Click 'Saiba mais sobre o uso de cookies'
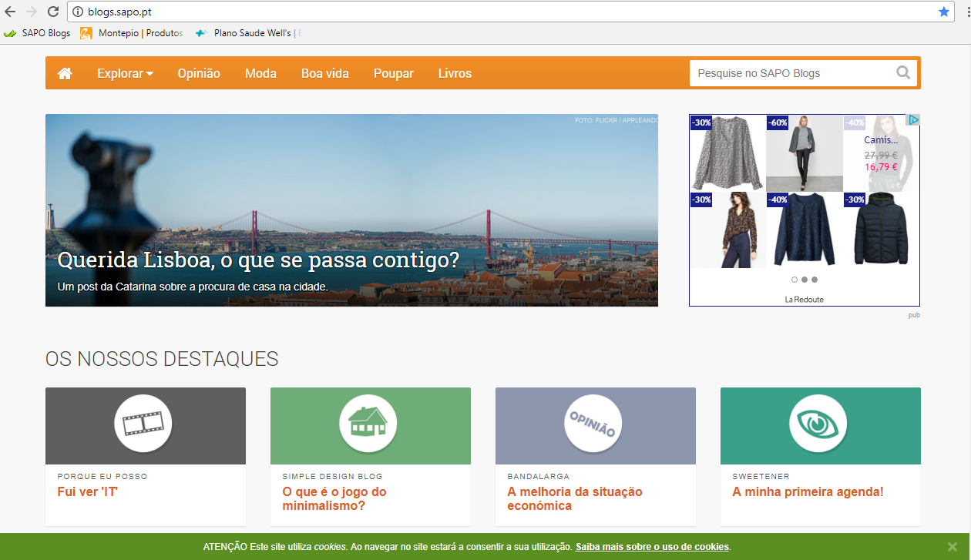This screenshot has width=971, height=560. [x=652, y=547]
